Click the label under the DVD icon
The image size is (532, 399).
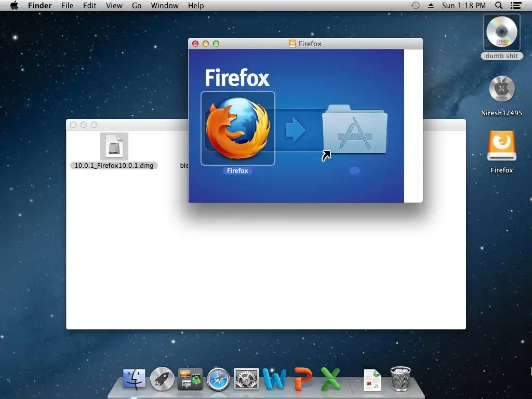point(502,56)
